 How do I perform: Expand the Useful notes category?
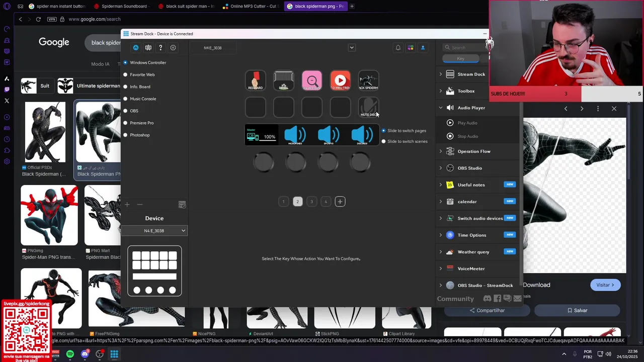(441, 185)
